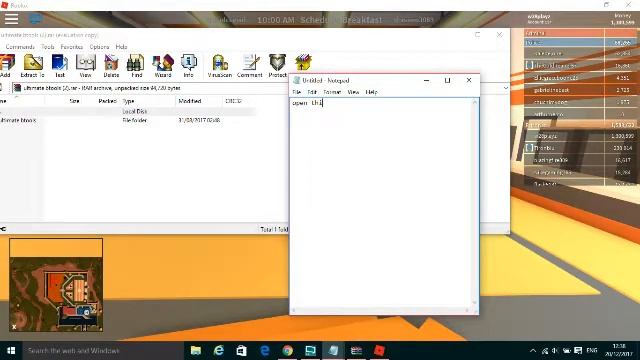Expand the WinRAR address bar dropdown
The height and width of the screenshot is (360, 640).
506,88
